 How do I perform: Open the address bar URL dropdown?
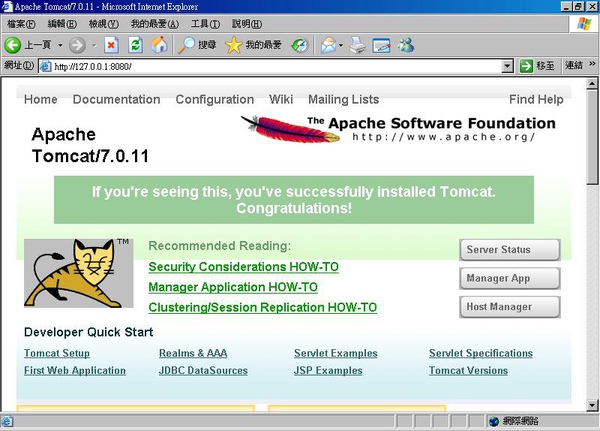coord(507,66)
